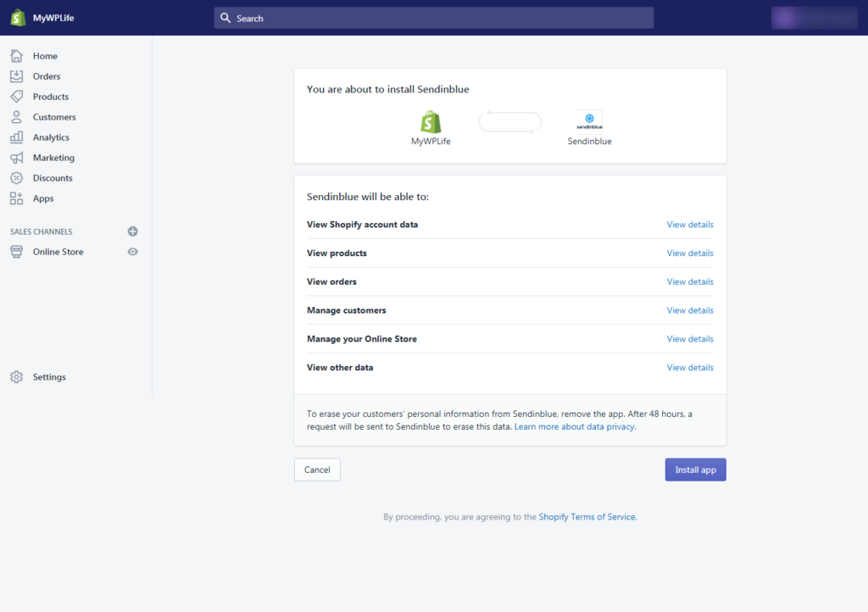Open the Online Store channel

pos(58,252)
